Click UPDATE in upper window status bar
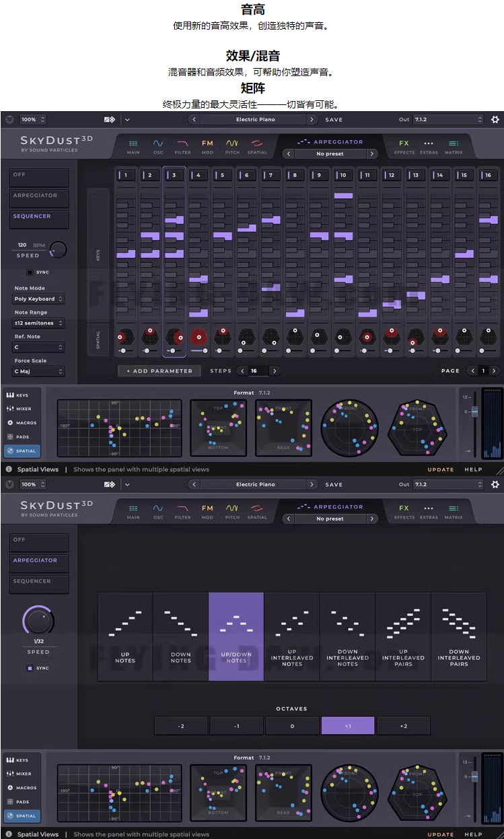 click(x=441, y=469)
